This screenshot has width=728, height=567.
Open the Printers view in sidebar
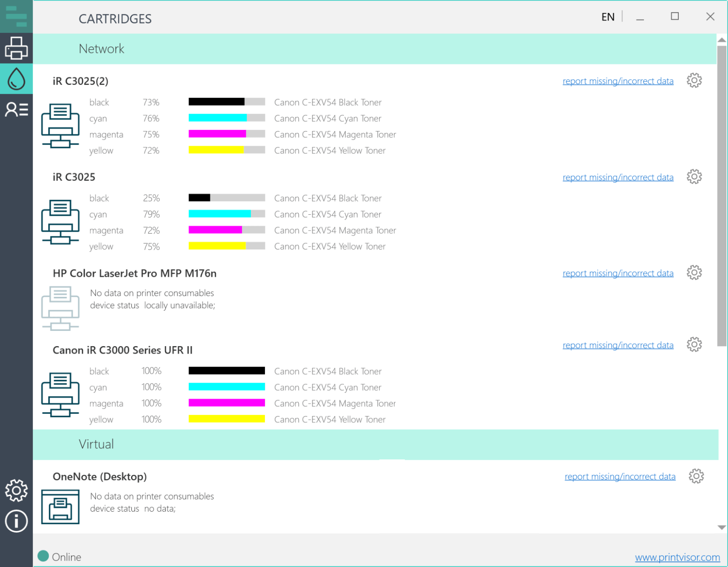click(x=16, y=49)
